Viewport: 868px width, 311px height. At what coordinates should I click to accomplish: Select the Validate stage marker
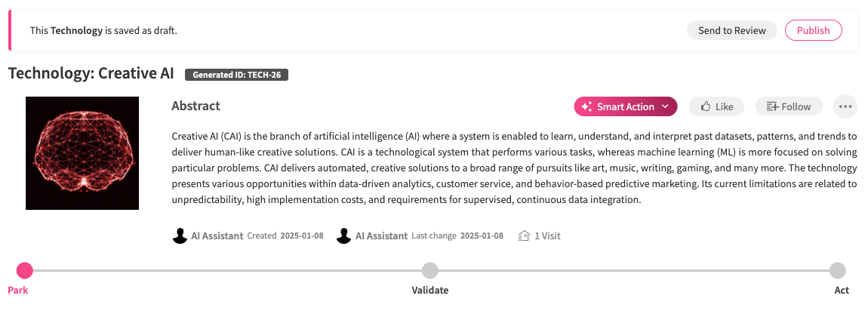(429, 270)
